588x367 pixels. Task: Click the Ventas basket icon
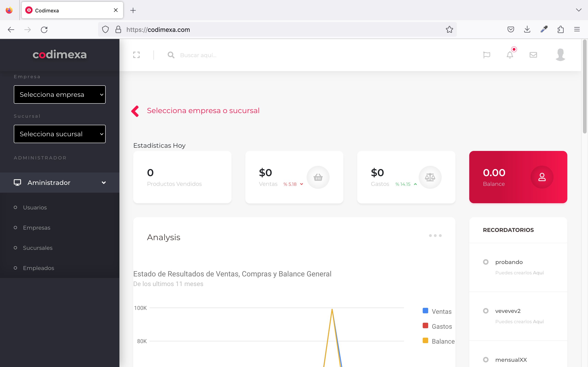coord(318,177)
